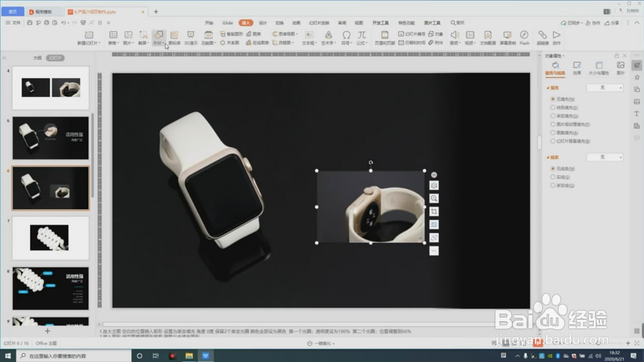This screenshot has height=362, width=644.
Task: Open the 功能图 feature chart tool
Action: (x=208, y=38)
